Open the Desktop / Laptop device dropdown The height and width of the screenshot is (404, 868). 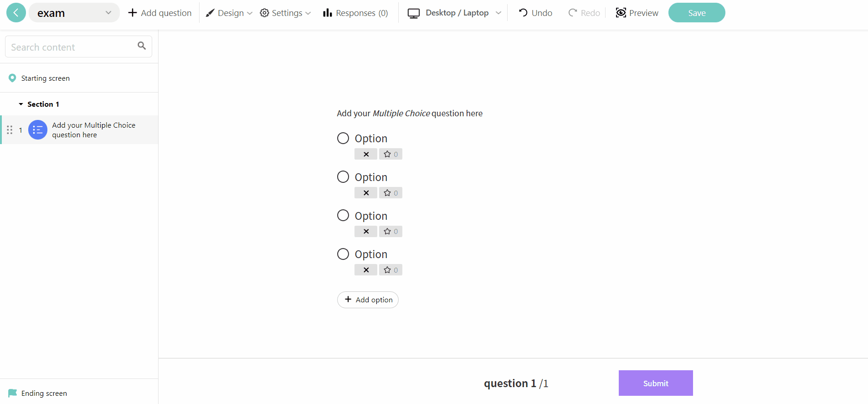498,13
